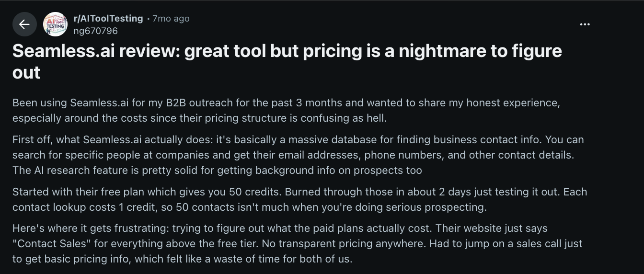
Task: Click 'Seamless.ai' word in the post title
Action: pyautogui.click(x=62, y=51)
